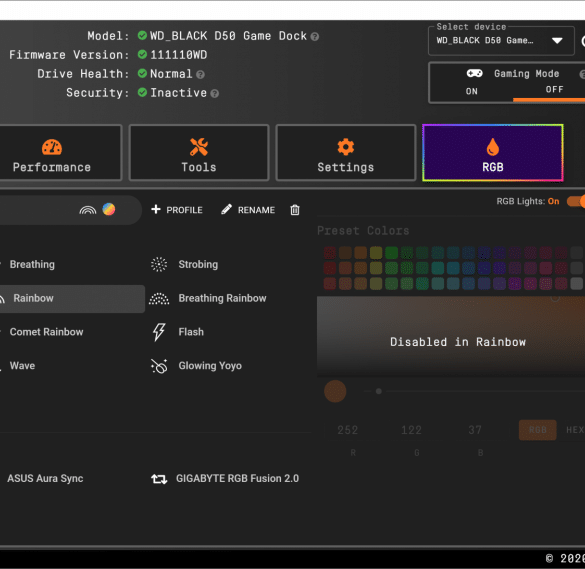The height and width of the screenshot is (569, 585).
Task: Select the Breathing Rainbow effect
Action: (x=222, y=298)
